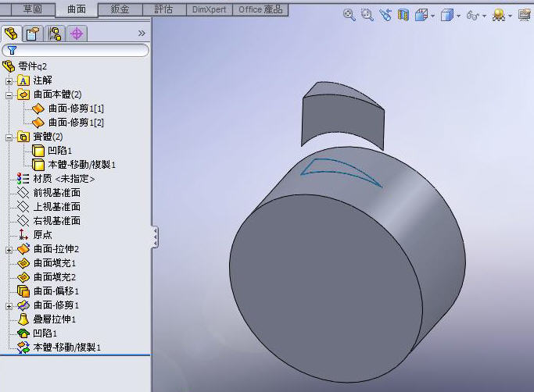Click the Display Style cube icon
The width and height of the screenshot is (534, 392).
pyautogui.click(x=446, y=15)
